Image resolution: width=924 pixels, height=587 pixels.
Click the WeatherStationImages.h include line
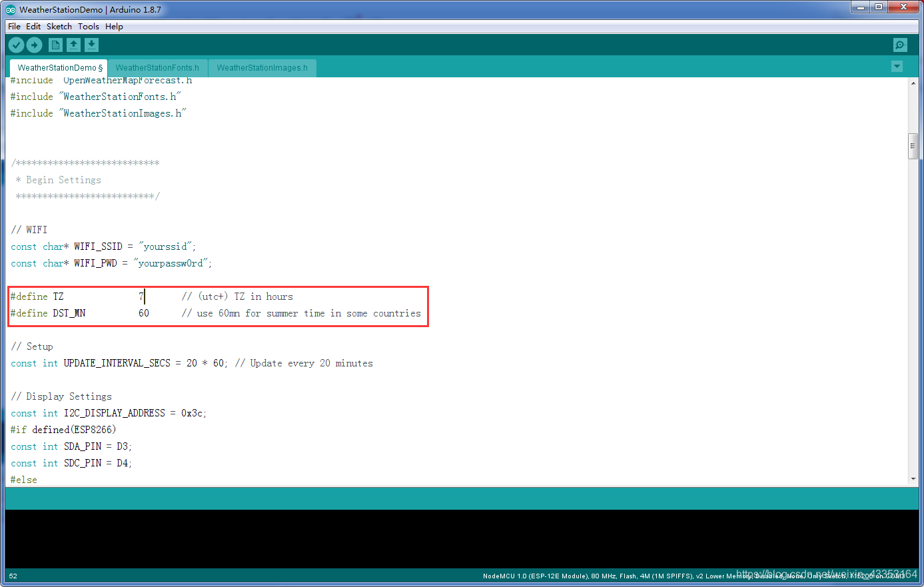click(99, 113)
